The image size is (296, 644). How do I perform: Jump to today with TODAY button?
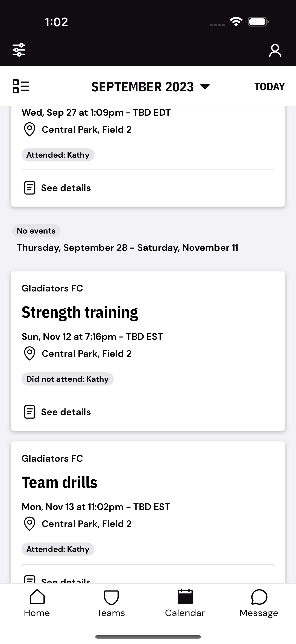click(270, 87)
